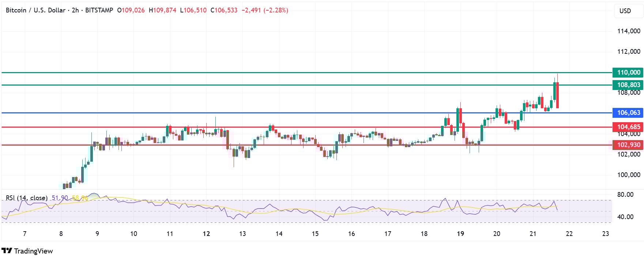Click the RSI 80.00 scale label

click(625, 195)
